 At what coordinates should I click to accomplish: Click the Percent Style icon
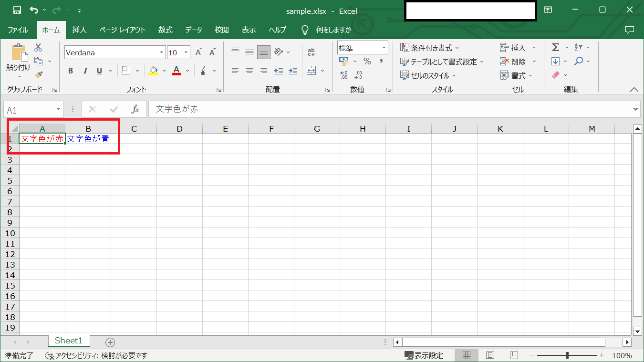pyautogui.click(x=367, y=61)
